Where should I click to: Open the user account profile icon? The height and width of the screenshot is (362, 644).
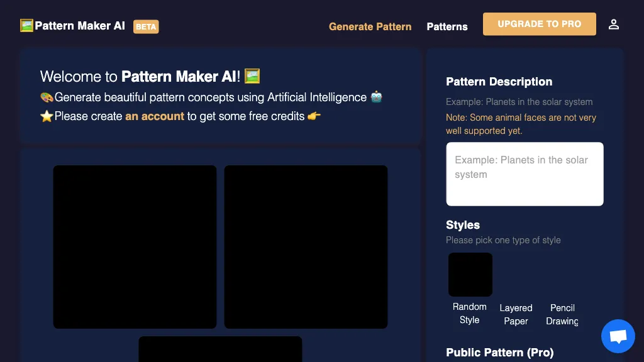tap(614, 24)
